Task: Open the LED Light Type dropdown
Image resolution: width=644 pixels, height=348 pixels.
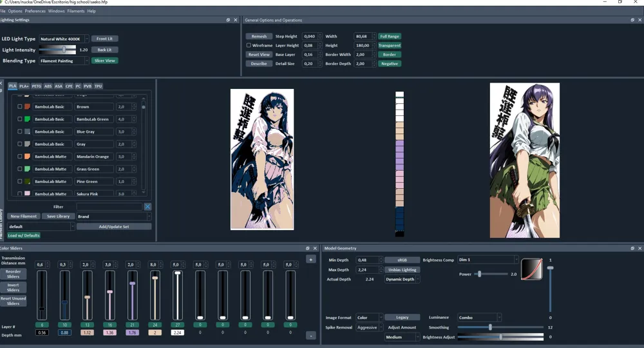Action: click(64, 39)
